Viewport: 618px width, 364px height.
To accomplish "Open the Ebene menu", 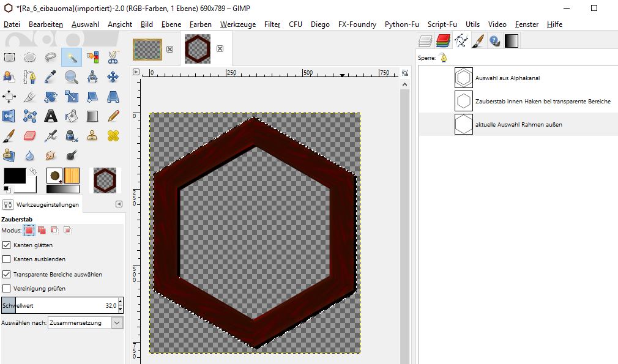I will click(171, 24).
